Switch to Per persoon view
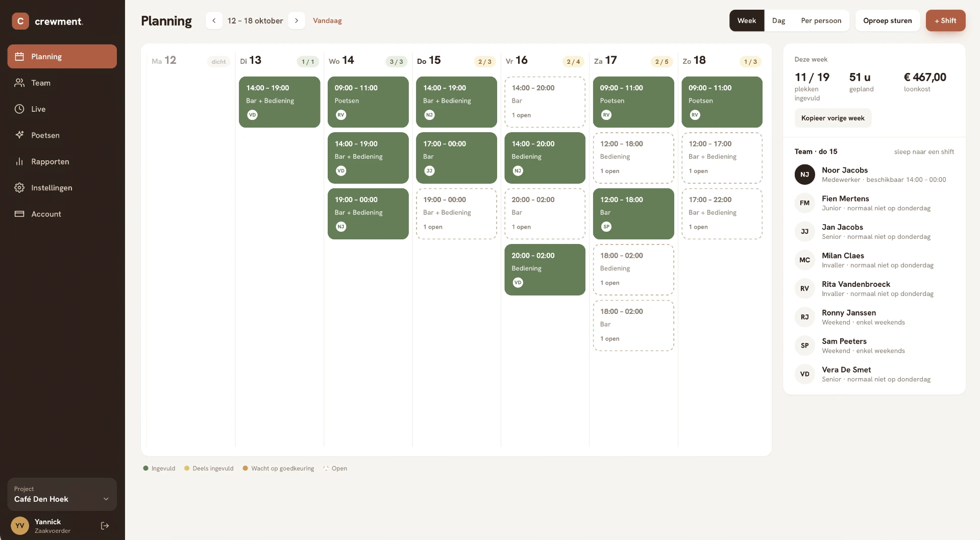This screenshot has height=540, width=980. (821, 20)
